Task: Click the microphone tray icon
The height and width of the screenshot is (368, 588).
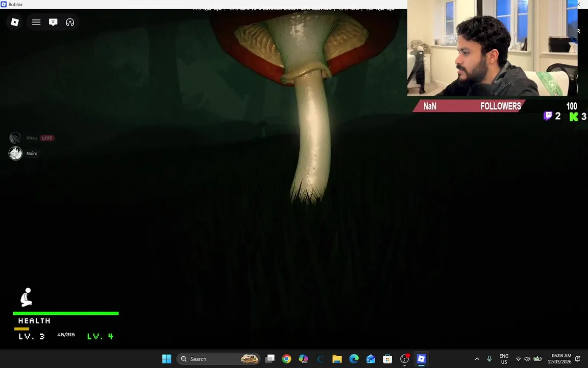Action: click(489, 359)
